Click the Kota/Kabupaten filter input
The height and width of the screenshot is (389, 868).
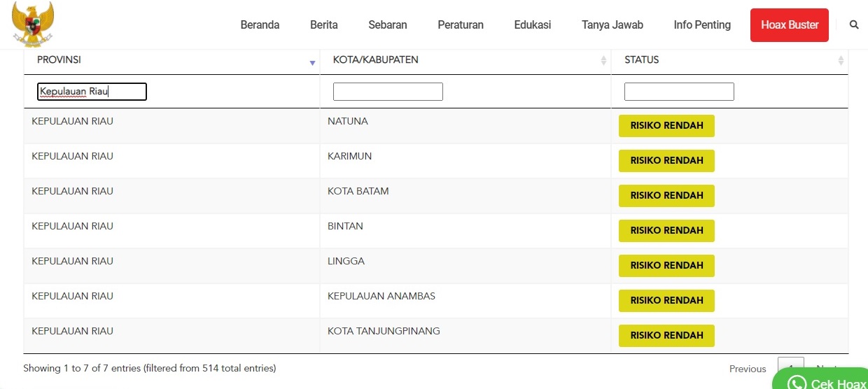tap(388, 92)
